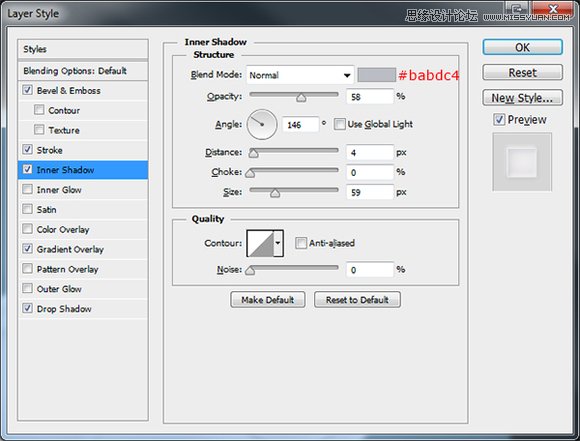Open the Blend Mode dropdown

300,75
